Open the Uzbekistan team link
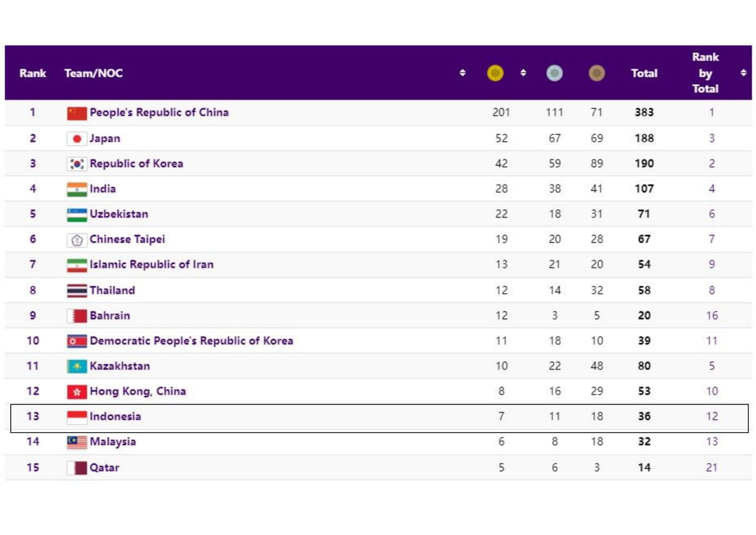This screenshot has width=756, height=535. tap(119, 214)
